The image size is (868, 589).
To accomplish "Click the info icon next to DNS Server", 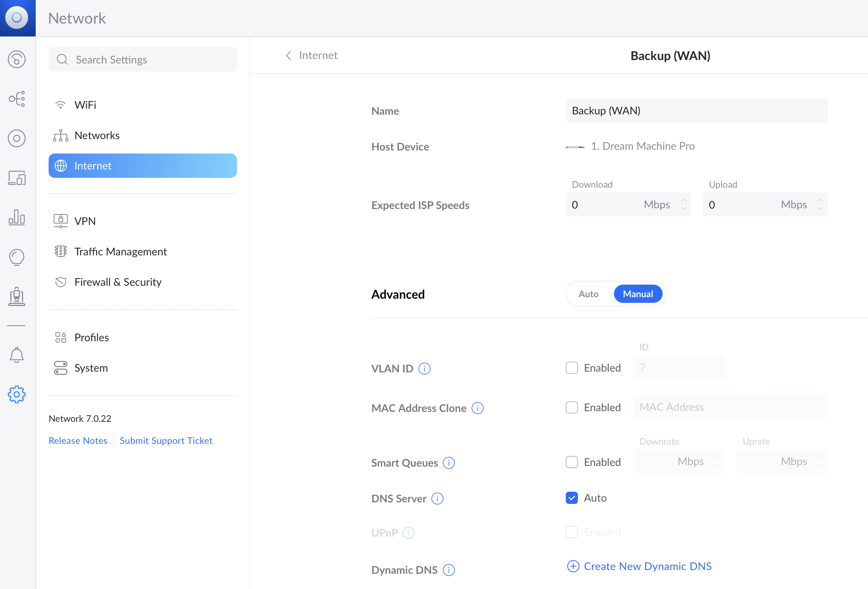I will coord(437,499).
